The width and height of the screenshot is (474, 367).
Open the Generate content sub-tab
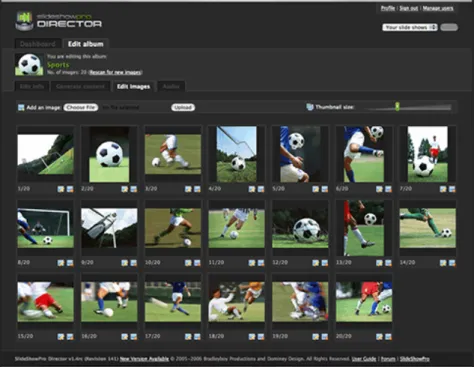[80, 86]
